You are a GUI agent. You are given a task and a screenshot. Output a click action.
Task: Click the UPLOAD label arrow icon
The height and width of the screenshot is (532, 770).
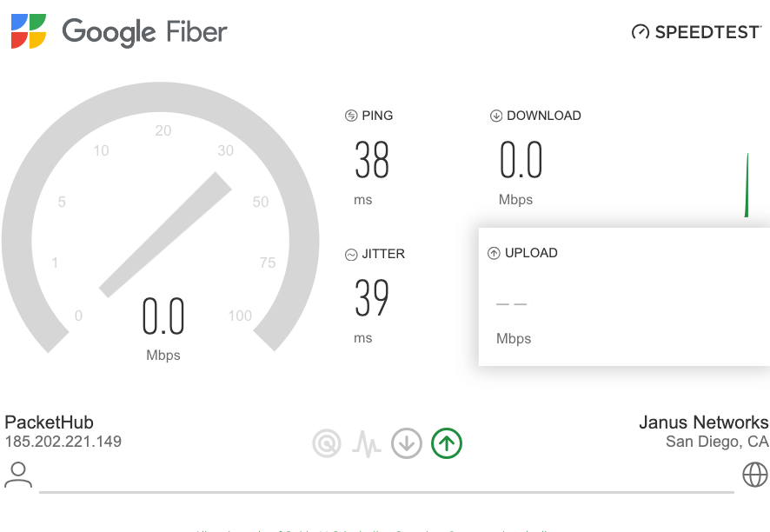(494, 253)
